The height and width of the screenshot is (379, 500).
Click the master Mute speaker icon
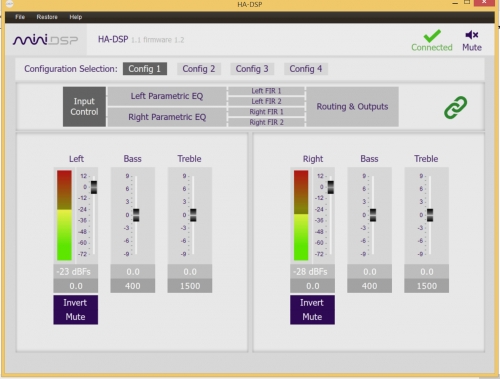pyautogui.click(x=472, y=35)
